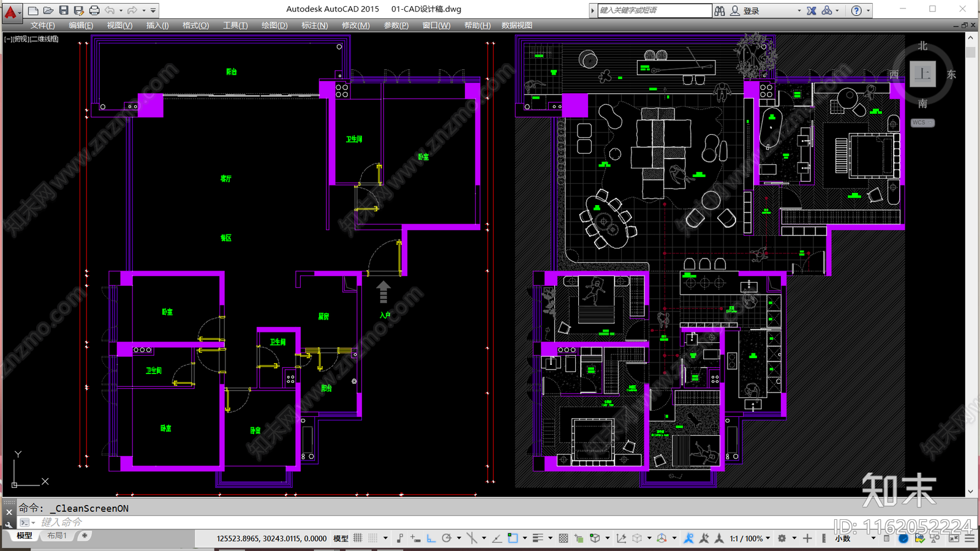Expand the Help dropdown arrow
980x551 pixels.
pos(868,10)
